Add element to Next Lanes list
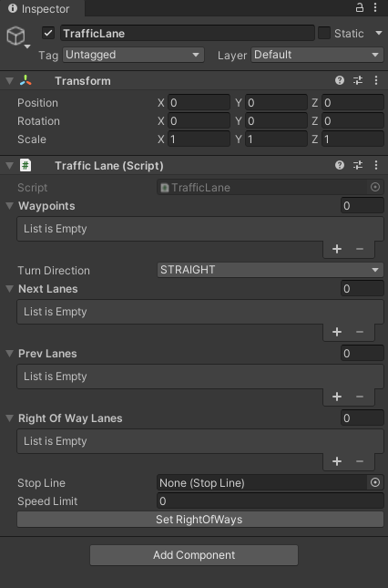This screenshot has width=388, height=588. (337, 332)
